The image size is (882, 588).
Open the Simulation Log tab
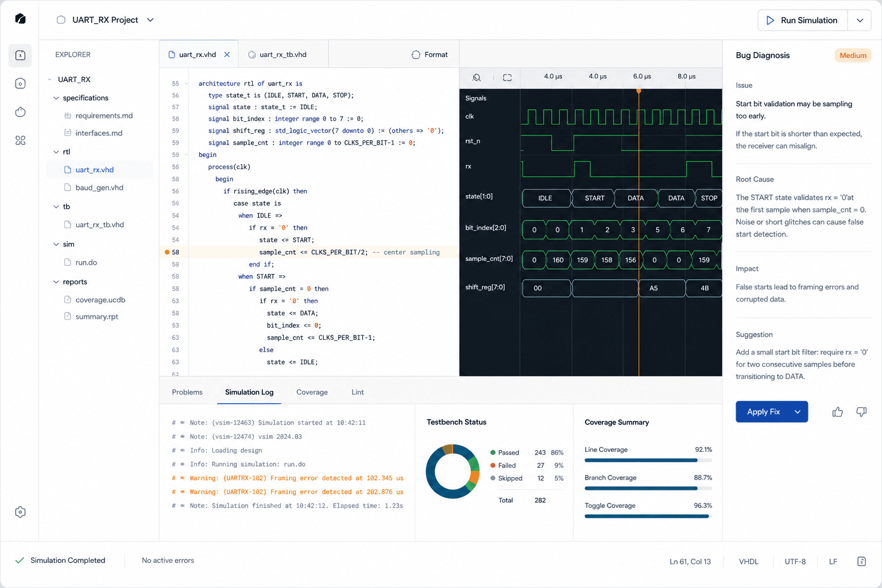tap(249, 392)
